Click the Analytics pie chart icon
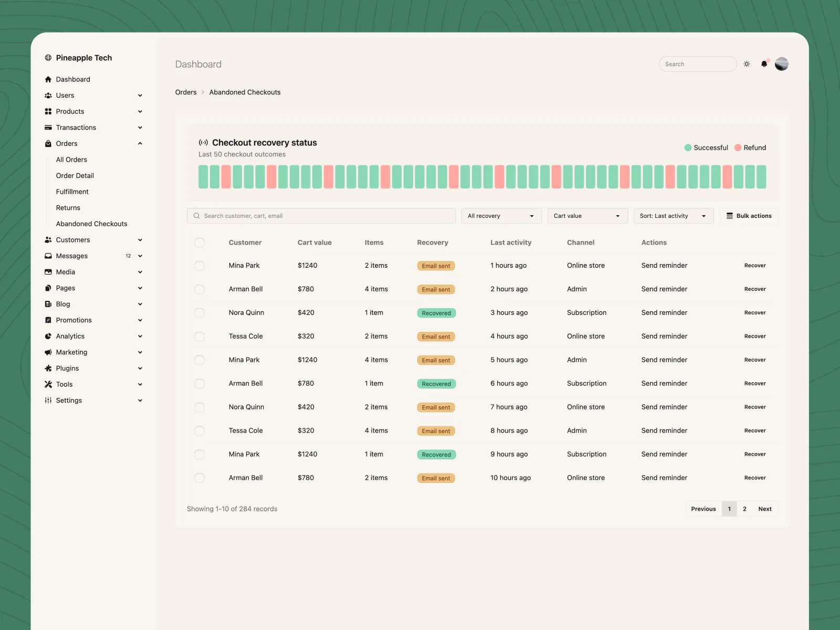This screenshot has height=630, width=840. pos(48,336)
